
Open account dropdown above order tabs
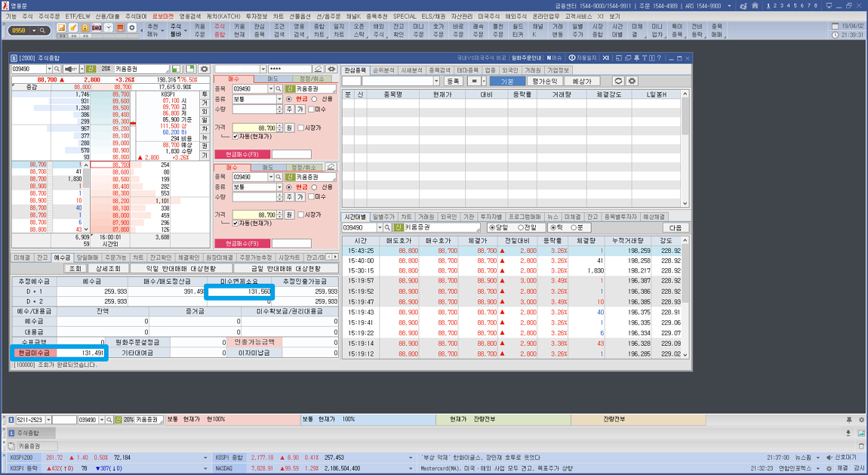(x=263, y=69)
